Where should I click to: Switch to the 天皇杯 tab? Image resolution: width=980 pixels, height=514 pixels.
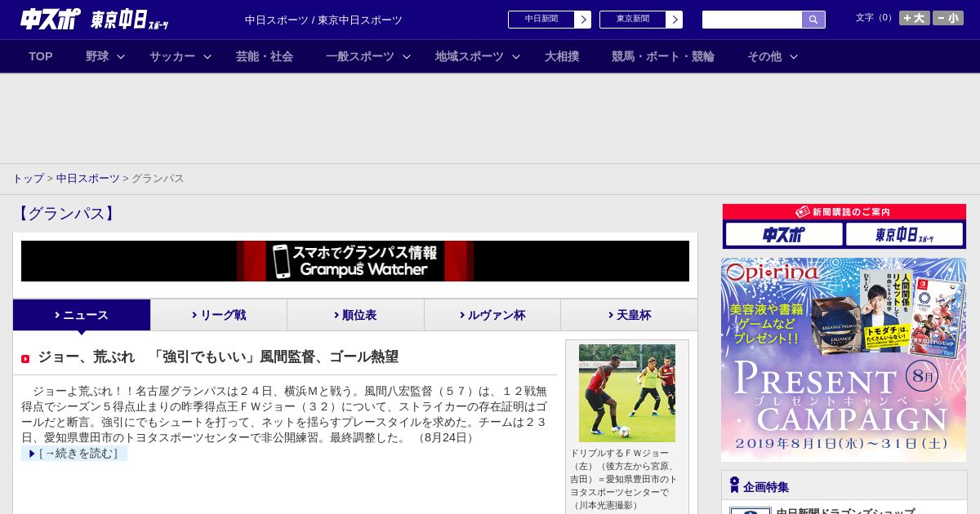(629, 315)
